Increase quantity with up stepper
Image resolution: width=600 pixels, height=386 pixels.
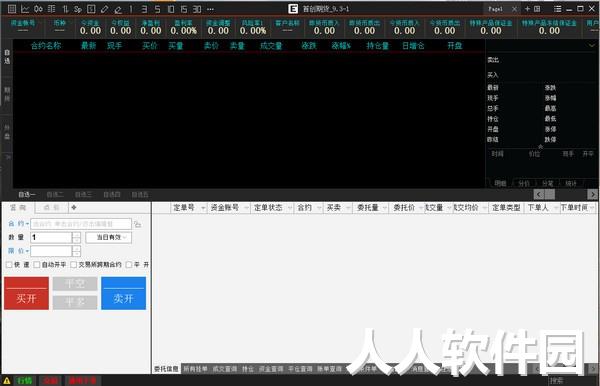(77, 235)
